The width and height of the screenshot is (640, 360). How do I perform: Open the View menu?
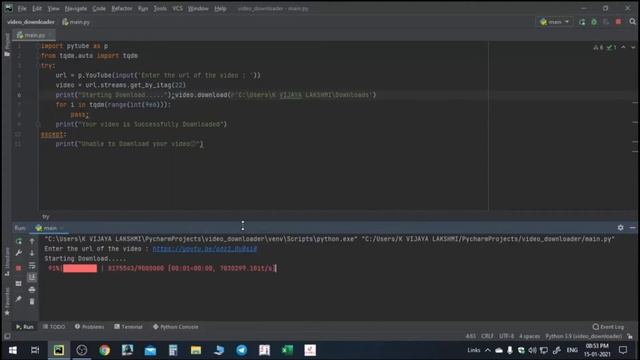coord(53,8)
